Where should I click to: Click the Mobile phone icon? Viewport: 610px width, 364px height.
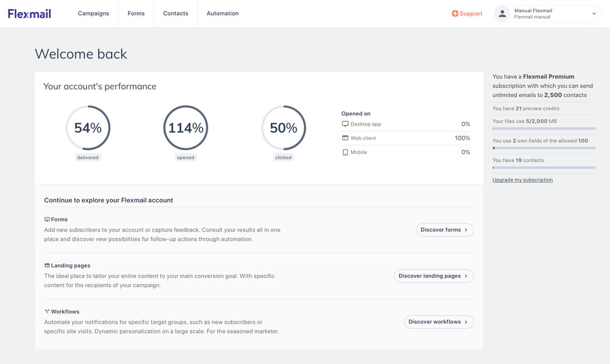tap(345, 152)
